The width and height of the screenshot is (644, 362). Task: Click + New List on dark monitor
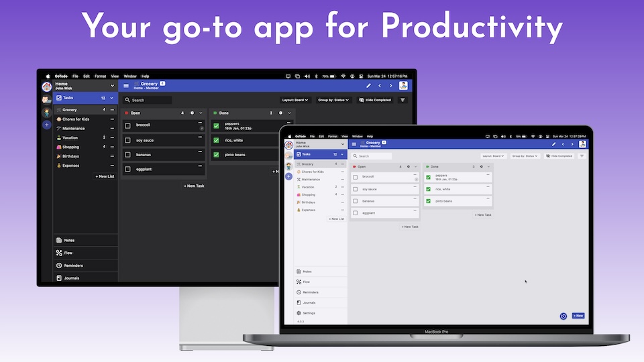coord(105,176)
